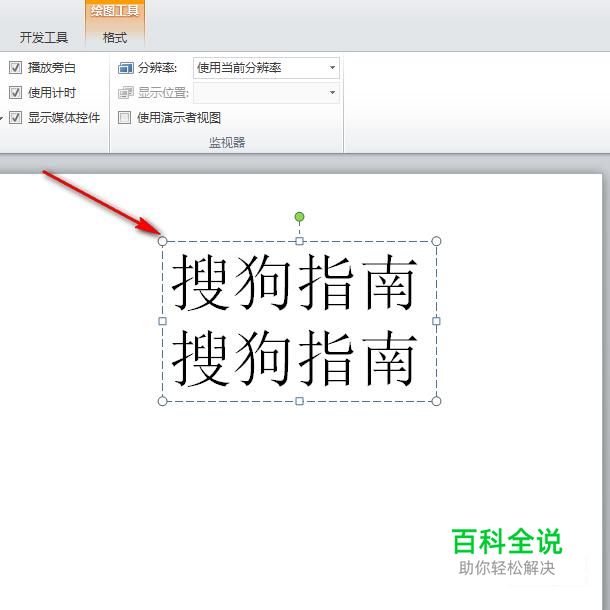The height and width of the screenshot is (610, 610).
Task: Click the right-middle square handle of the text box
Action: click(x=436, y=321)
